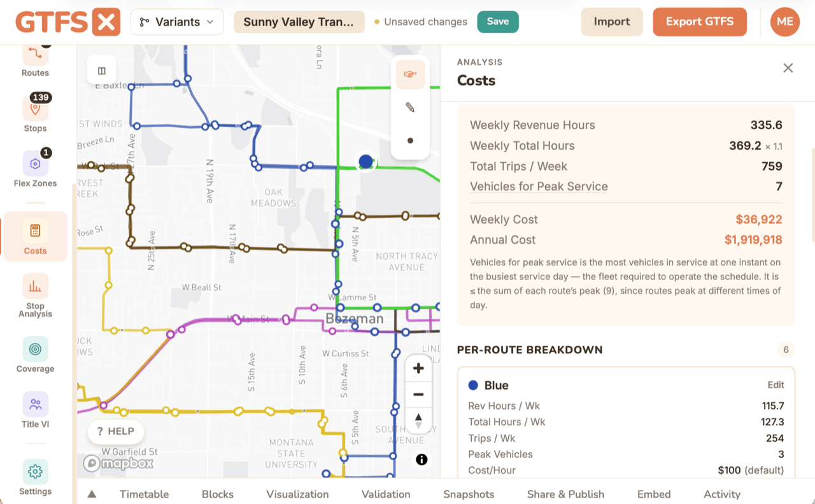The width and height of the screenshot is (815, 504).
Task: Click the Vehicles for Peak Service label
Action: (539, 186)
